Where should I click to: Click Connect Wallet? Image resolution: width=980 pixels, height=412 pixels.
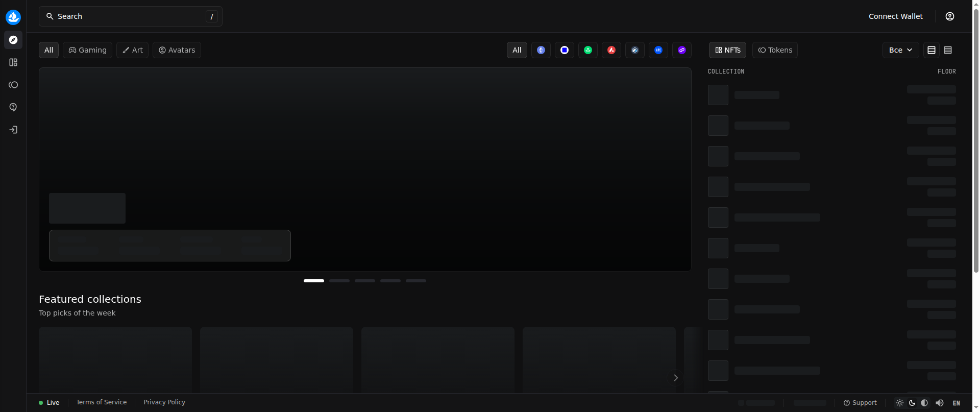point(896,16)
